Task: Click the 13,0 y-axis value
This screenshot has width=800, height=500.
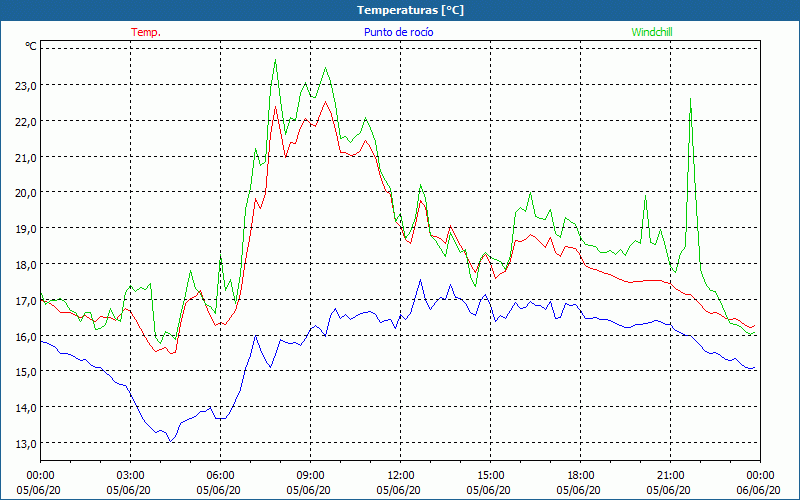Action: pyautogui.click(x=26, y=443)
